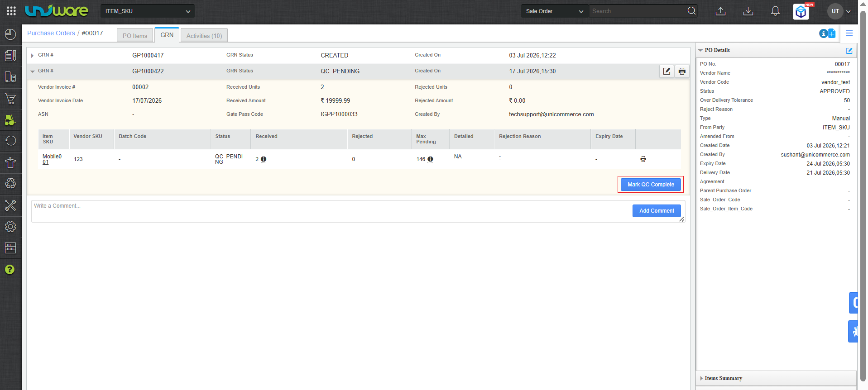Click info icon beside Received value 2
Image resolution: width=868 pixels, height=390 pixels.
pyautogui.click(x=264, y=159)
